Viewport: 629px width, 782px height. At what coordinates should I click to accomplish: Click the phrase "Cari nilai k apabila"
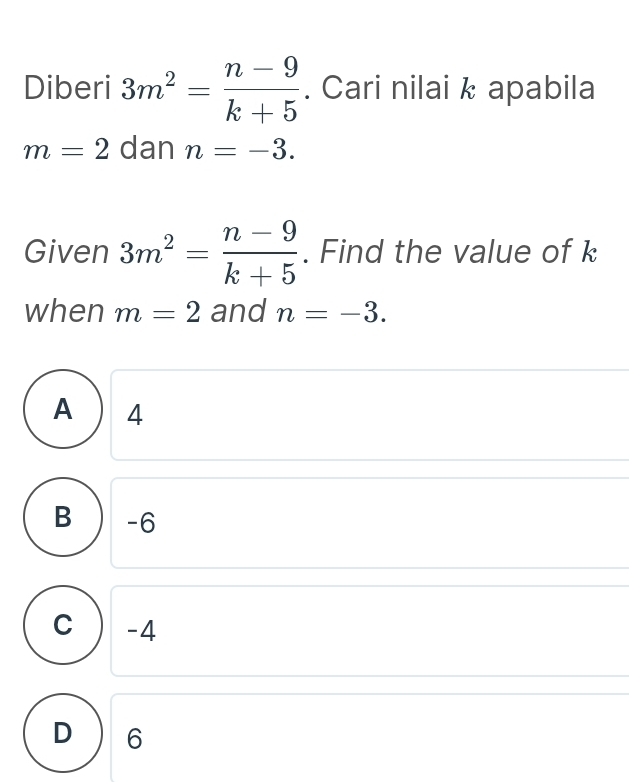pos(458,89)
